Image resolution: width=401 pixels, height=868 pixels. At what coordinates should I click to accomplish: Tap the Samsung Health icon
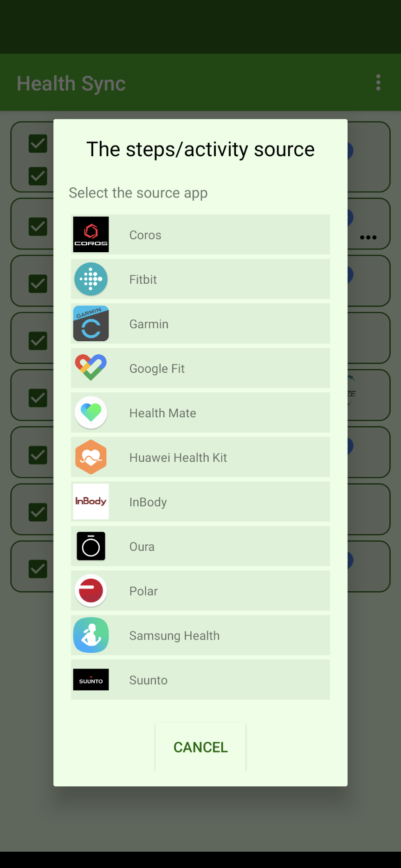[x=91, y=635]
